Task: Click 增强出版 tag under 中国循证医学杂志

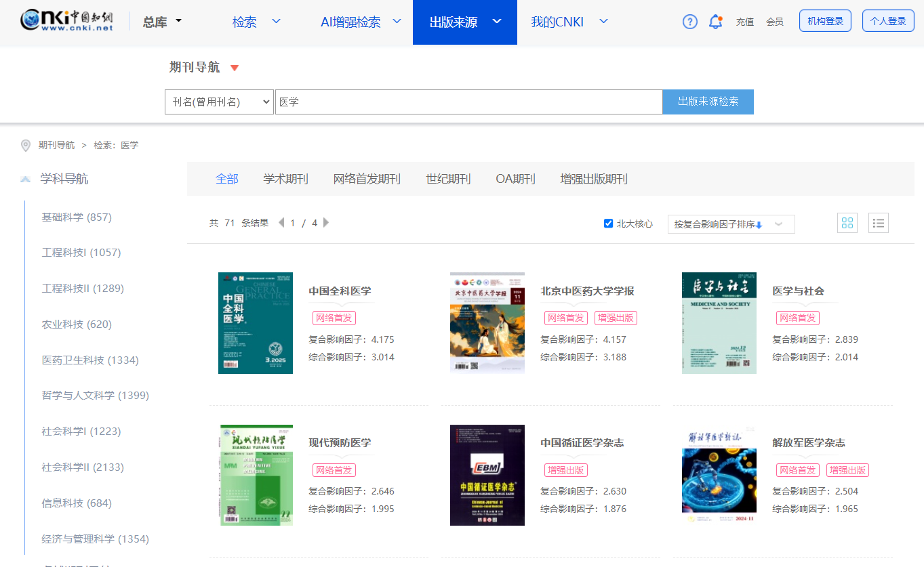Action: pyautogui.click(x=566, y=470)
